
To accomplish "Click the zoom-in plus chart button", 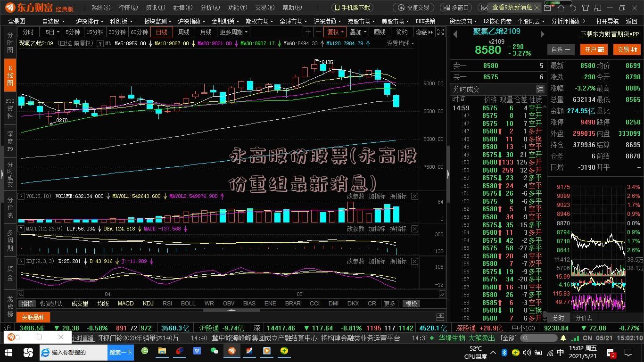I will coord(308,32).
